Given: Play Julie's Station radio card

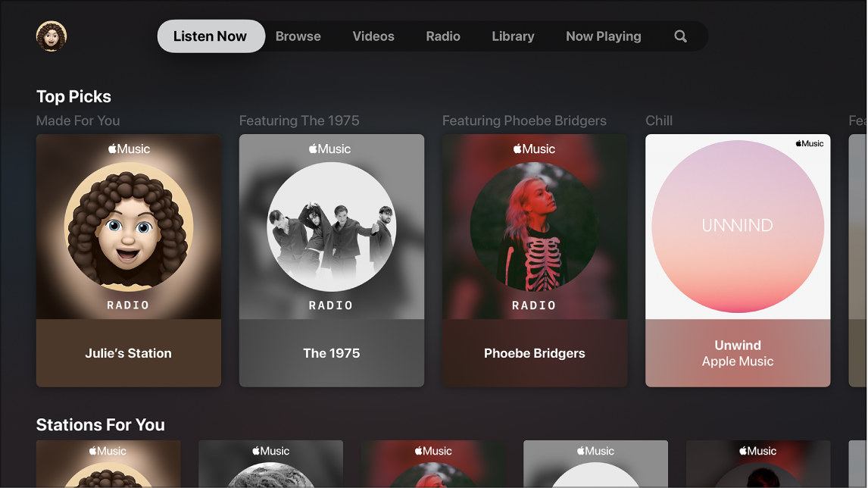Looking at the screenshot, I should point(128,260).
